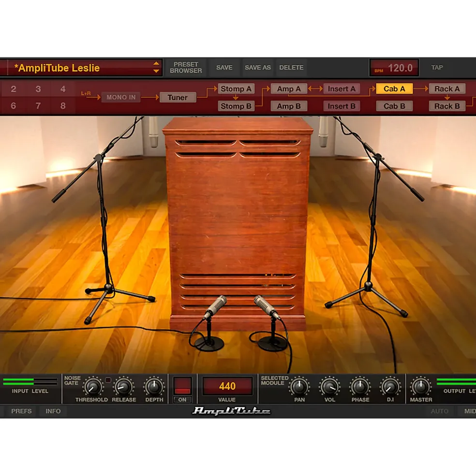The height and width of the screenshot is (476, 476).
Task: Click the D.I knob
Action: point(390,387)
